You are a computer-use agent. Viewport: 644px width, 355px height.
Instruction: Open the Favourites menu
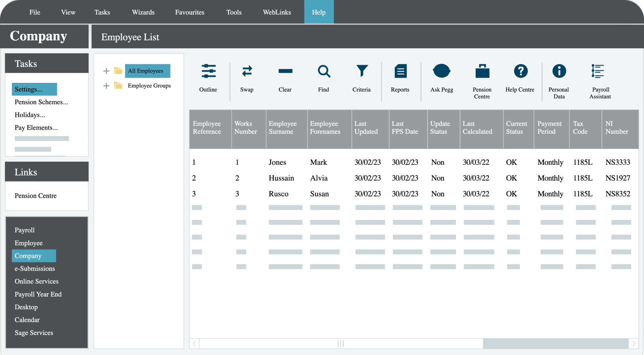tap(190, 12)
